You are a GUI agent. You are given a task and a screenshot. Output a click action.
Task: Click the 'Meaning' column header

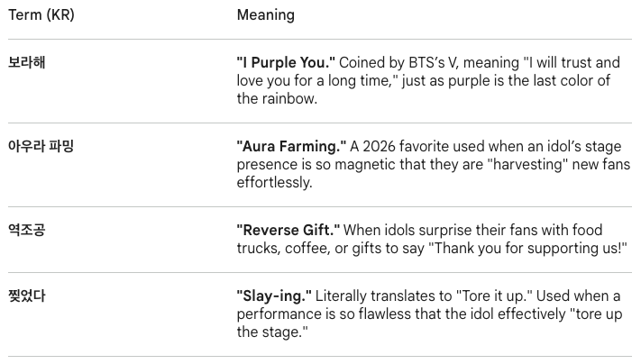click(x=266, y=14)
